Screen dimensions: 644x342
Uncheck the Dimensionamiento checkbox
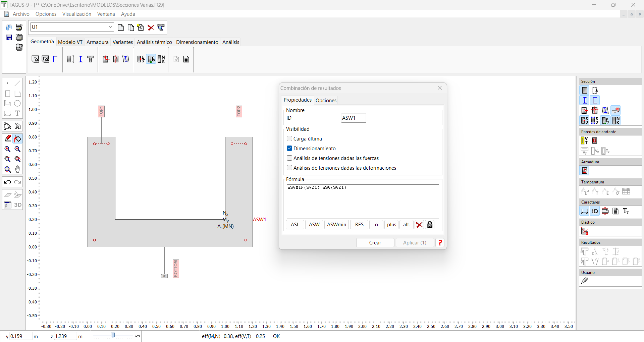tap(289, 148)
